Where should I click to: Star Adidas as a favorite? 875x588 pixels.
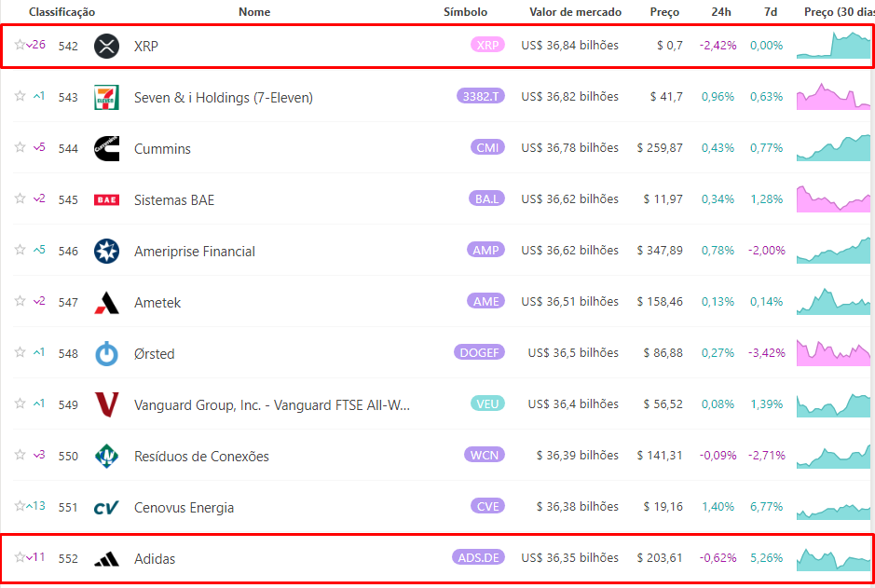20,558
